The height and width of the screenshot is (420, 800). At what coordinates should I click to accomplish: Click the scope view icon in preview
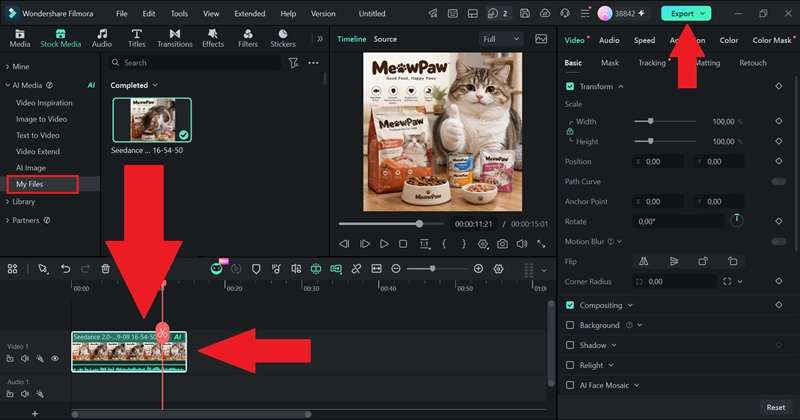[541, 39]
